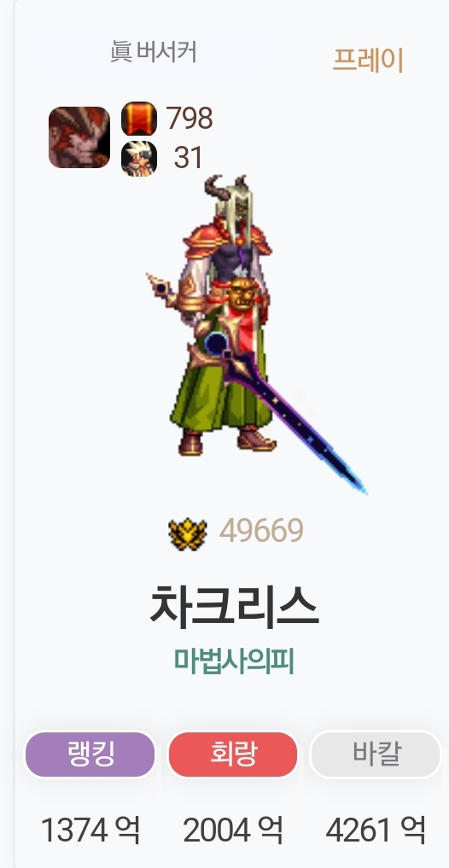The height and width of the screenshot is (868, 449).
Task: Select the 회랑 red tab
Action: (x=233, y=754)
